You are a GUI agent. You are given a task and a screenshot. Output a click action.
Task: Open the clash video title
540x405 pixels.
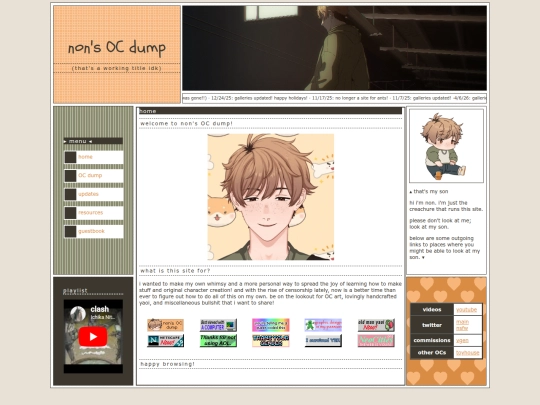point(100,309)
